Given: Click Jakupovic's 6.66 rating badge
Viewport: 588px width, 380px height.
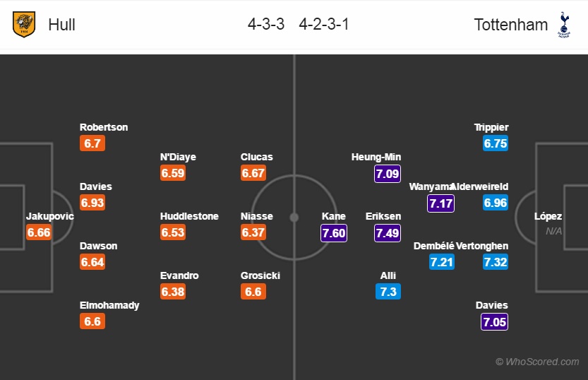Looking at the screenshot, I should pyautogui.click(x=39, y=232).
